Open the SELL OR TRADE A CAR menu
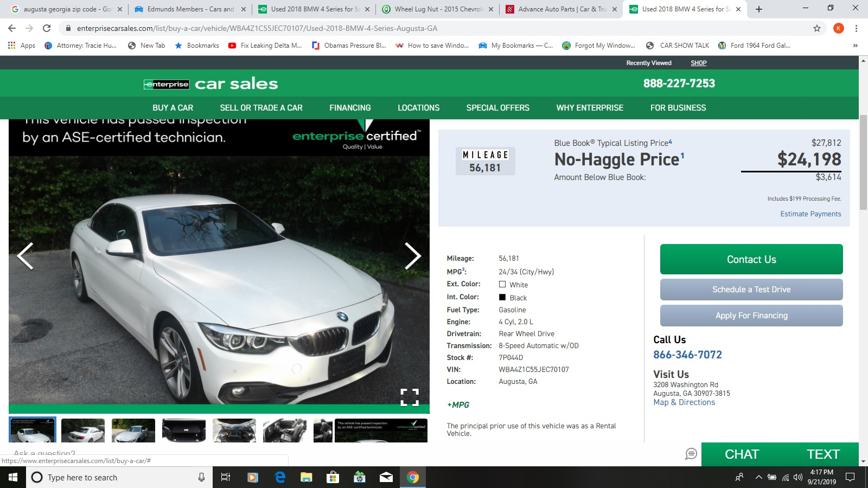 (261, 108)
